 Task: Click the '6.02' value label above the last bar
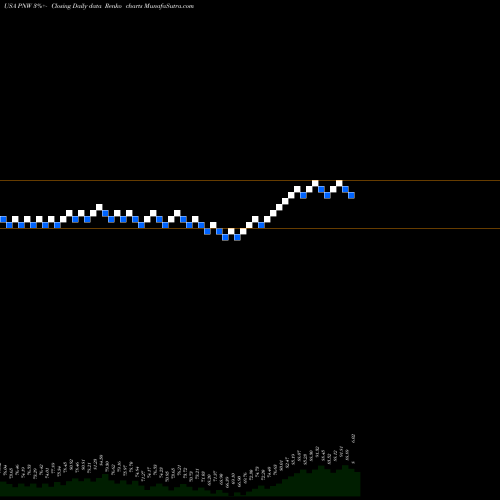[x=353, y=438]
